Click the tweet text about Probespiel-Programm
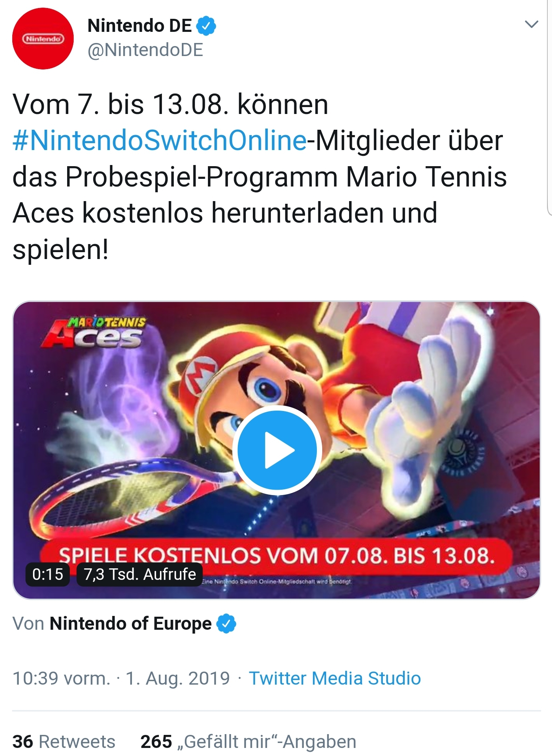Viewport: 552px width, 756px height. coord(259,177)
